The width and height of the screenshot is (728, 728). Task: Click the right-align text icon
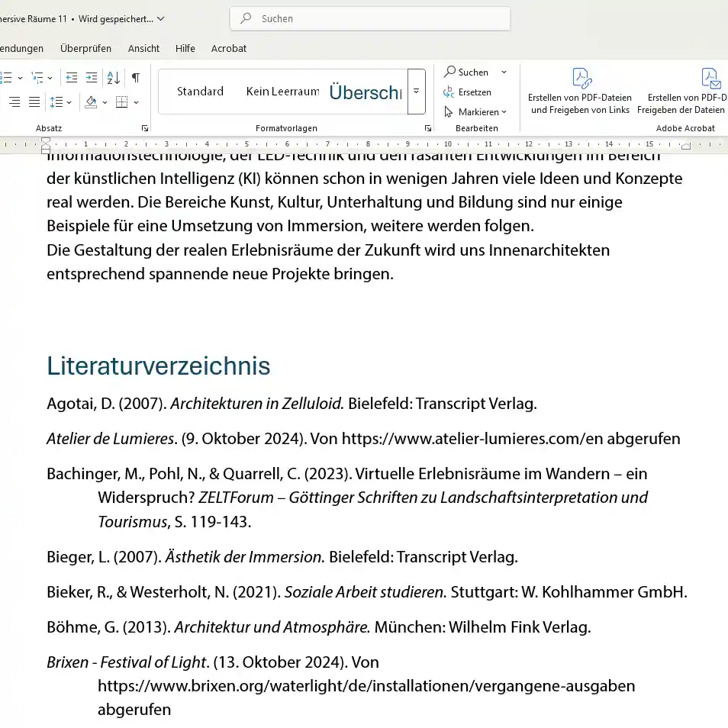click(14, 102)
